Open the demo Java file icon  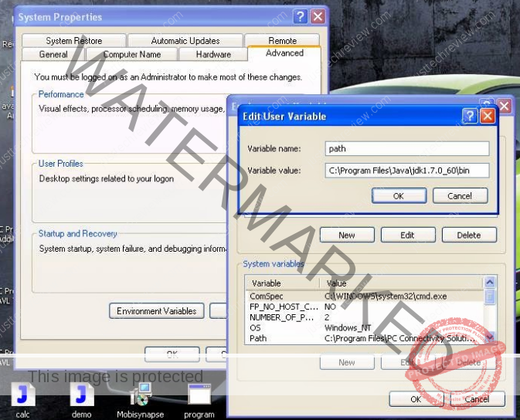[82, 400]
